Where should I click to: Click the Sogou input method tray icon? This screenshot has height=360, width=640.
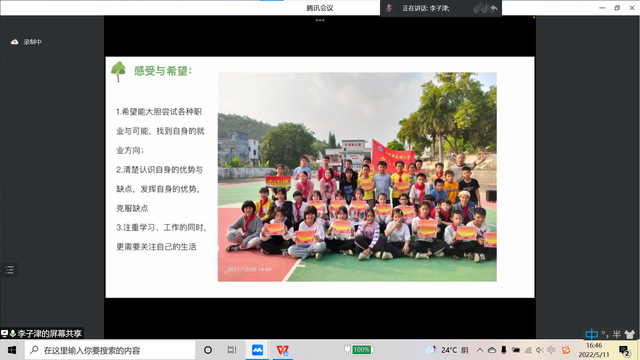coord(566,350)
